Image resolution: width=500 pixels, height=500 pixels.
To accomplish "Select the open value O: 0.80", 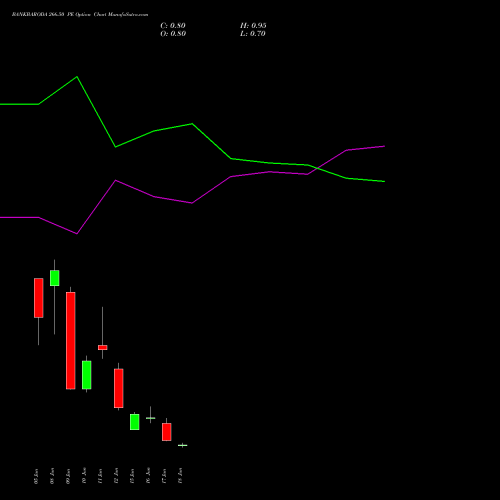I will pyautogui.click(x=173, y=34).
